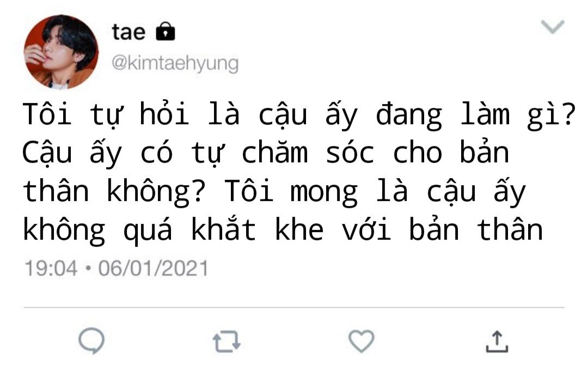Open the share upload arrow icon
The width and height of the screenshot is (588, 372).
(x=497, y=341)
